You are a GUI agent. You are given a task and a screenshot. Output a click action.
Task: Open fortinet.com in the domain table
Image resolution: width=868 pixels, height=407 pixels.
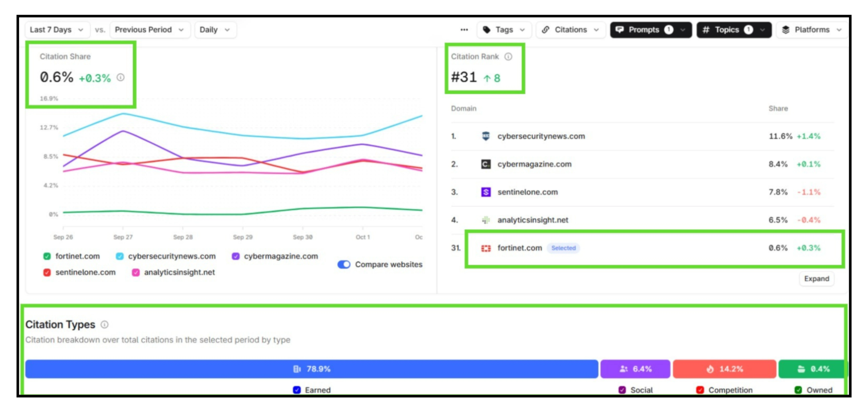tap(520, 248)
